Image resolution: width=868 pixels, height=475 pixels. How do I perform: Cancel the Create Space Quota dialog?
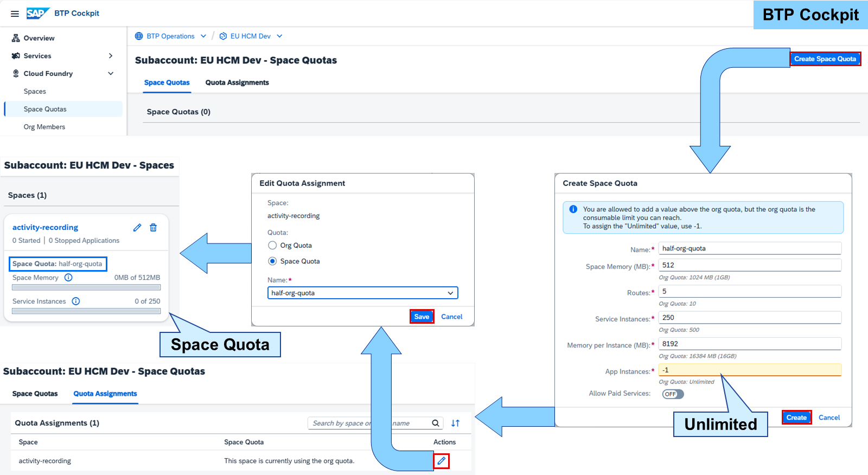pyautogui.click(x=829, y=418)
